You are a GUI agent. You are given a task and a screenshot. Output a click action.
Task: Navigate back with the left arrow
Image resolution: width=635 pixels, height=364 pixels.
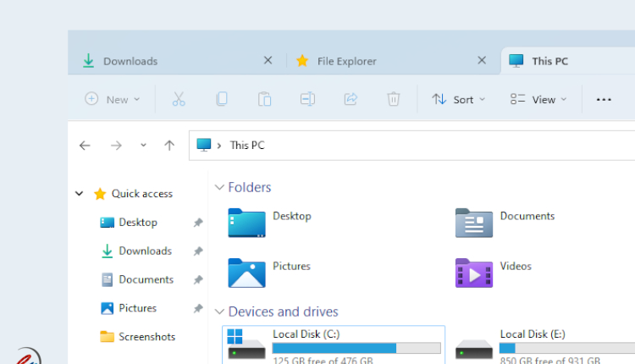pos(85,146)
